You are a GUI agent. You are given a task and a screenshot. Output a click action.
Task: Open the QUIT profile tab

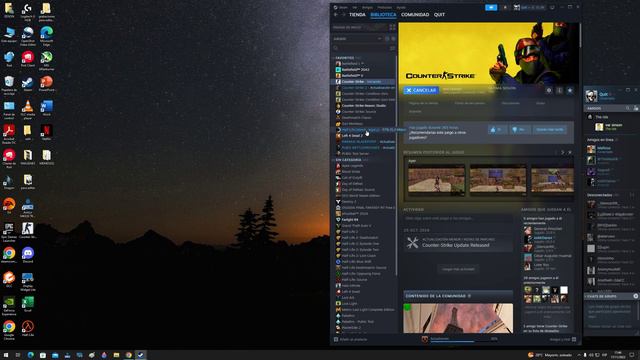point(439,15)
